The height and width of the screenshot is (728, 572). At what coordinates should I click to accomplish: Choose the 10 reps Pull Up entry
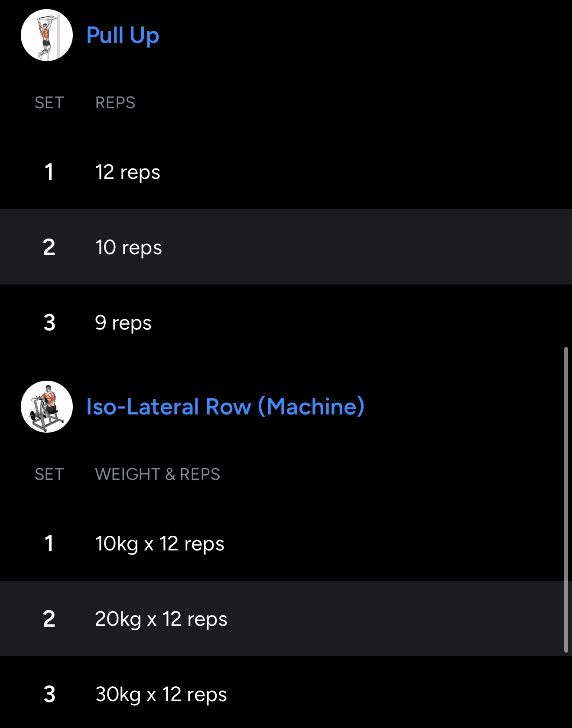[x=129, y=247]
